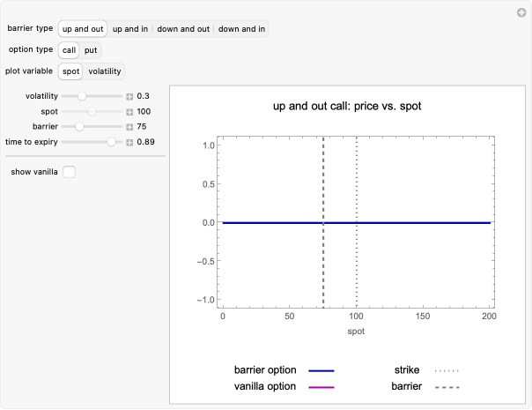The image size is (532, 410).
Task: Click the spot slider thumb
Action: [x=92, y=111]
